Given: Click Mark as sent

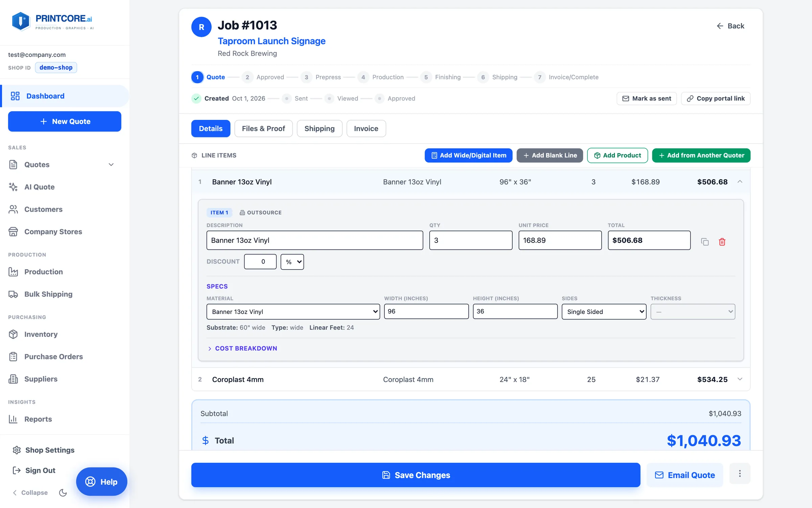Looking at the screenshot, I should point(647,99).
